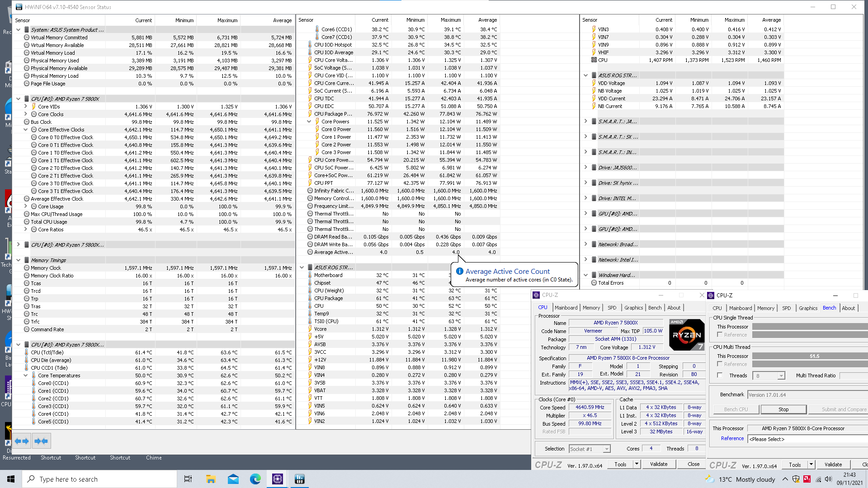The width and height of the screenshot is (868, 488).
Task: Click the Bench CPU button
Action: tap(736, 409)
